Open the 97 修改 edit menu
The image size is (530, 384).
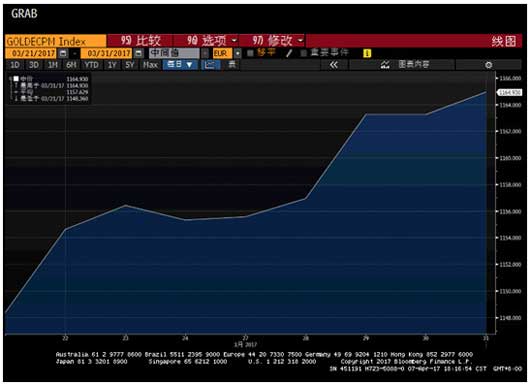pyautogui.click(x=273, y=41)
